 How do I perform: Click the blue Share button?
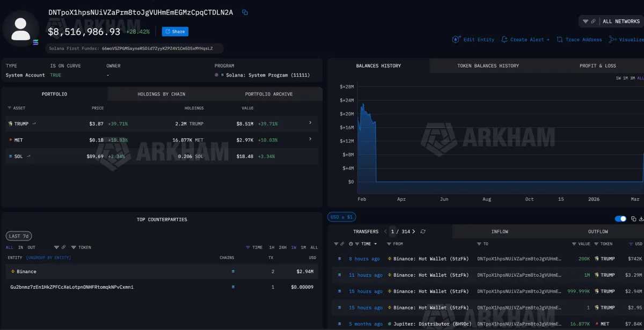175,32
